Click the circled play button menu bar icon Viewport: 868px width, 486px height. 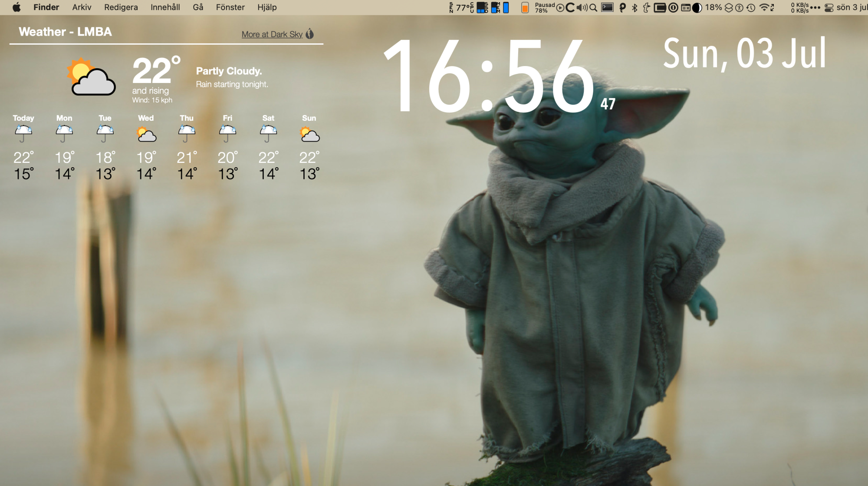560,8
